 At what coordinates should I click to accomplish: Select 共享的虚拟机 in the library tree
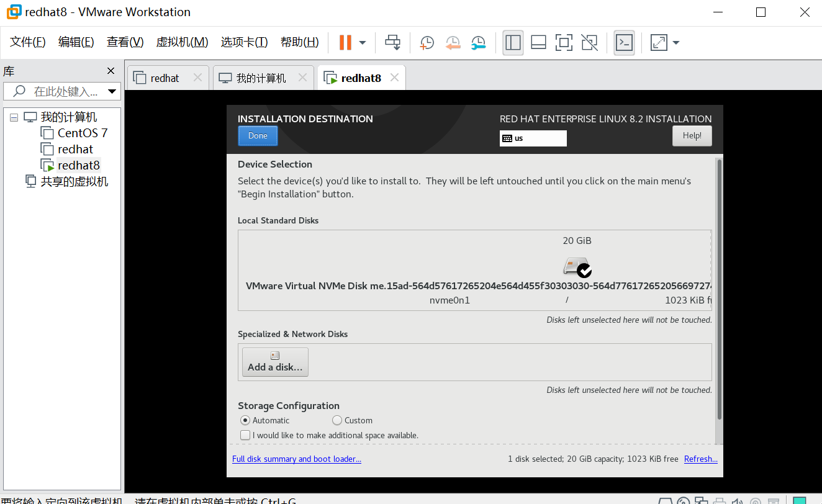tap(75, 181)
